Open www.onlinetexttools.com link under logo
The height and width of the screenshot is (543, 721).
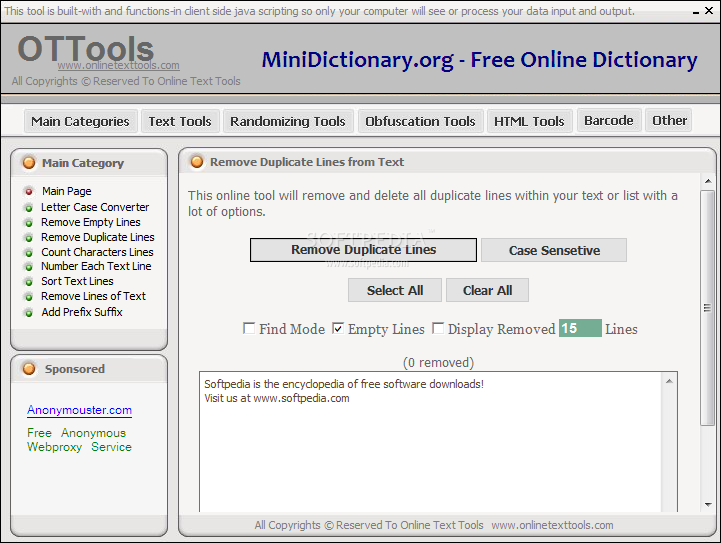tap(119, 66)
